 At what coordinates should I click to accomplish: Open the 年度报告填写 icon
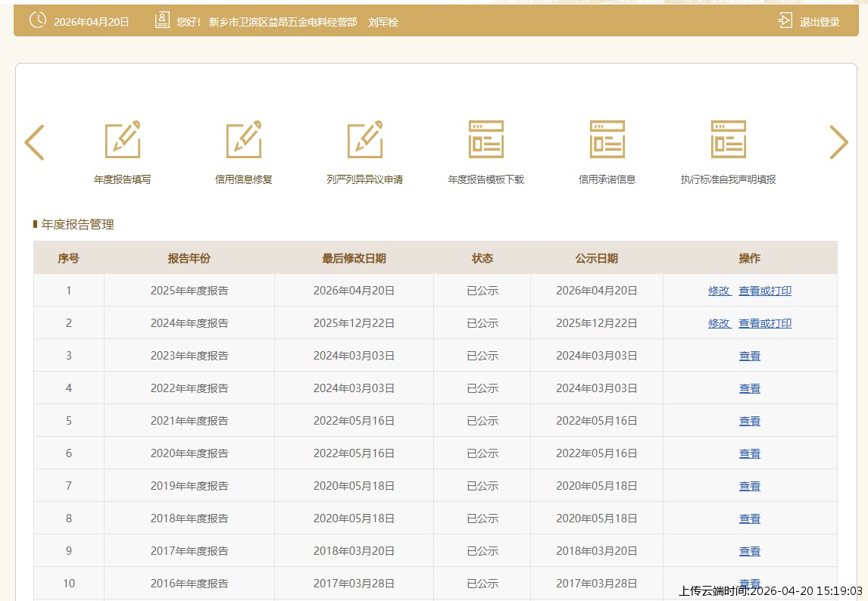[x=123, y=140]
